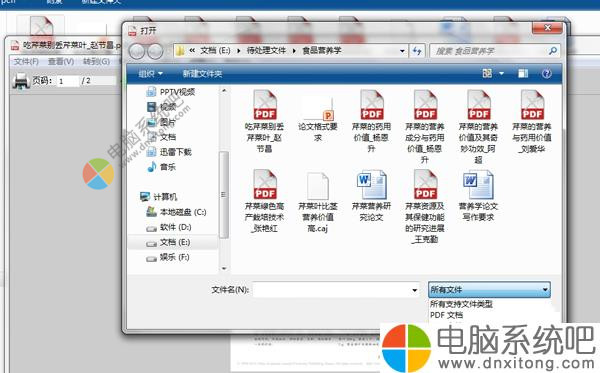
Task: Select the Word document 营养学论文写作要求
Action: [478, 196]
